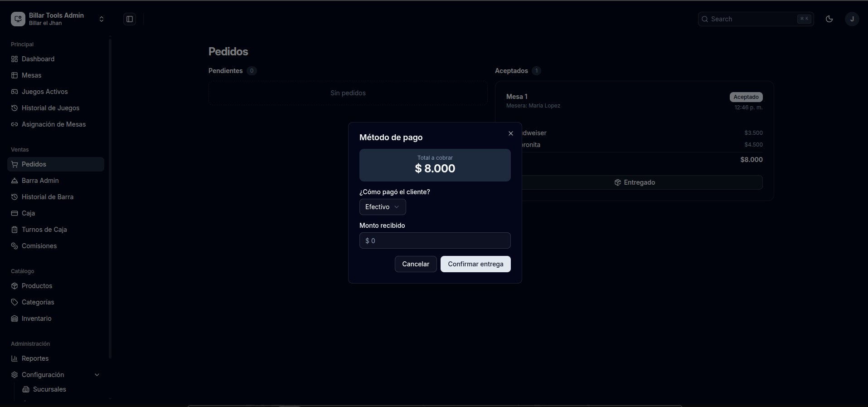Collapse the Configuración section chevron

(97, 375)
